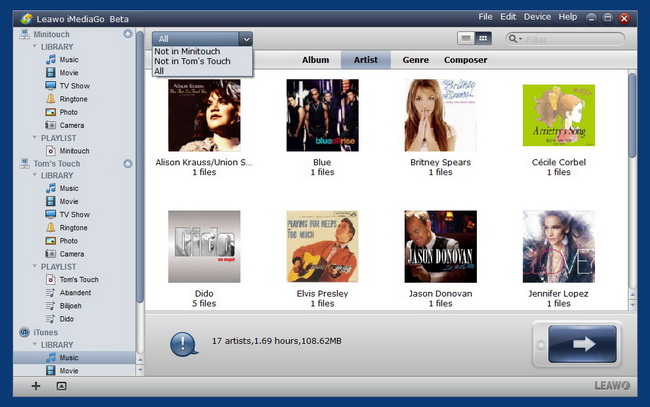Collapse Tom's Touch PLAYLIST section
650x407 pixels.
click(x=35, y=266)
